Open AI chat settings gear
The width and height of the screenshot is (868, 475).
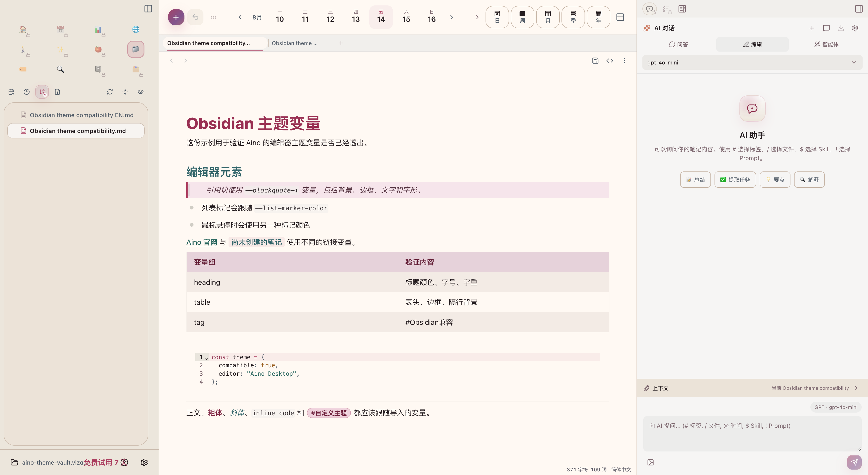[x=855, y=28]
